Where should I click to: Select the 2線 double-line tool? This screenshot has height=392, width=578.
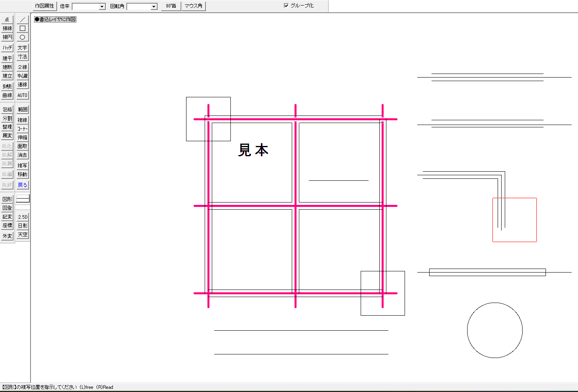coord(23,67)
